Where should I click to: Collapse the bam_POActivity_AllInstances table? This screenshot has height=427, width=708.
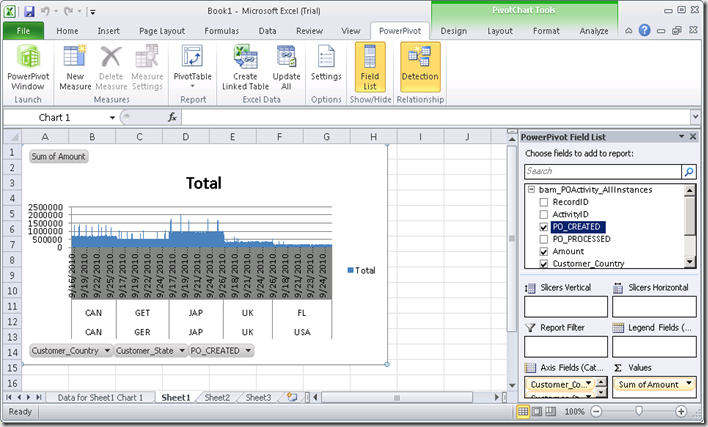coord(531,190)
